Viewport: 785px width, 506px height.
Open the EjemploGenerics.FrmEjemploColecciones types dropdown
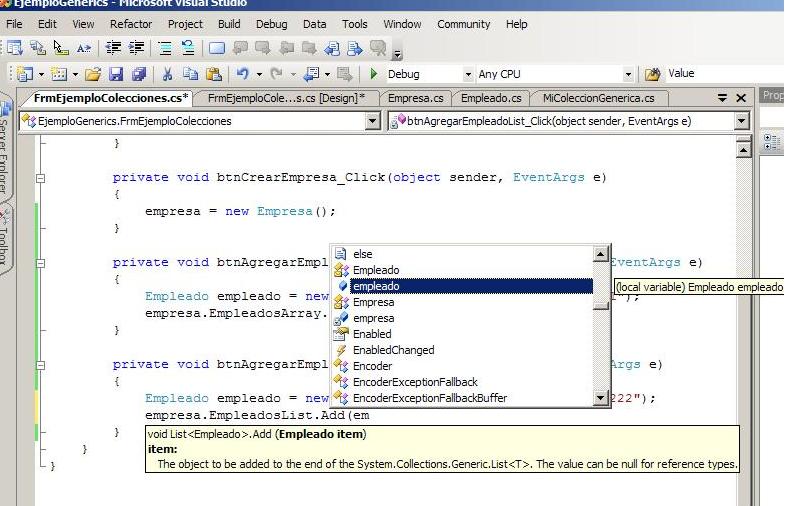click(372, 121)
